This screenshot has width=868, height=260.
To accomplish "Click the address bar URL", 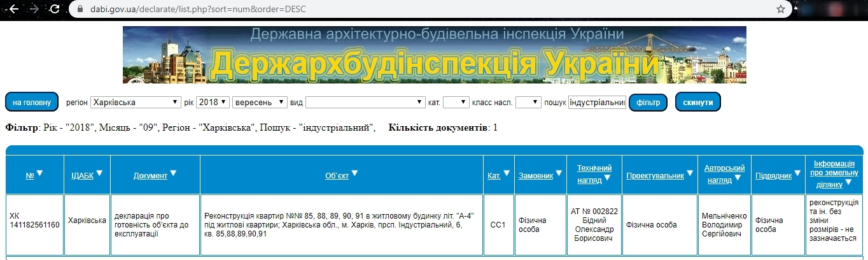I will click(x=198, y=9).
